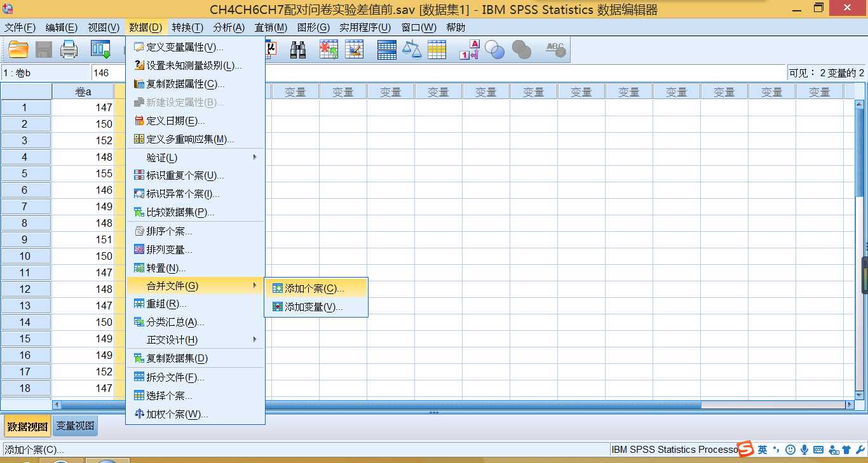
Task: Click the Find binoculars toolbar icon
Action: [x=298, y=50]
